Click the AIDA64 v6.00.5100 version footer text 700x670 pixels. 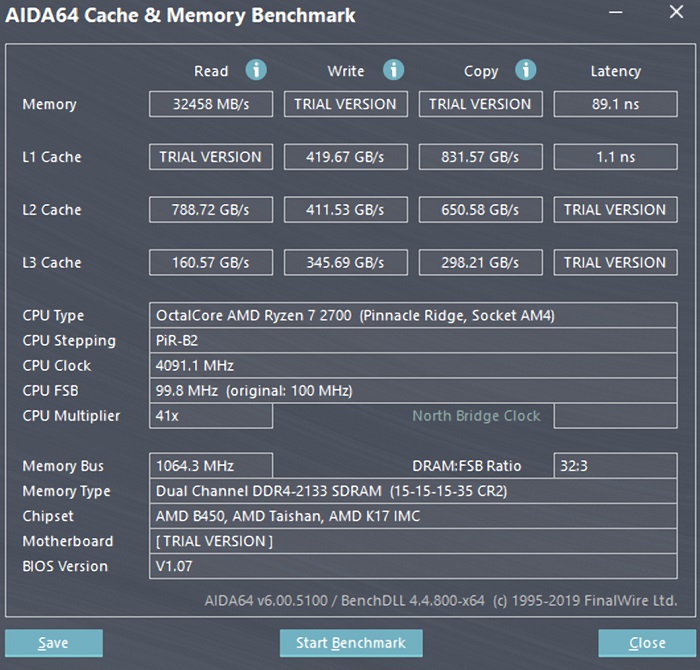441,601
